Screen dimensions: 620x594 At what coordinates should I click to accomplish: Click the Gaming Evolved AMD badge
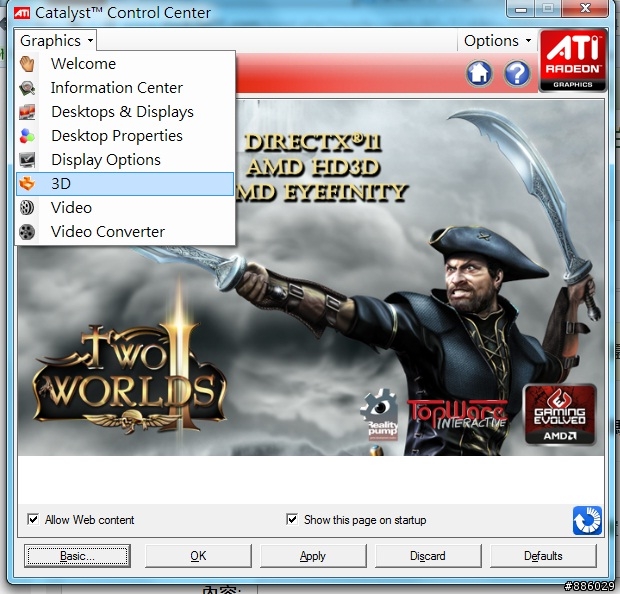point(560,414)
